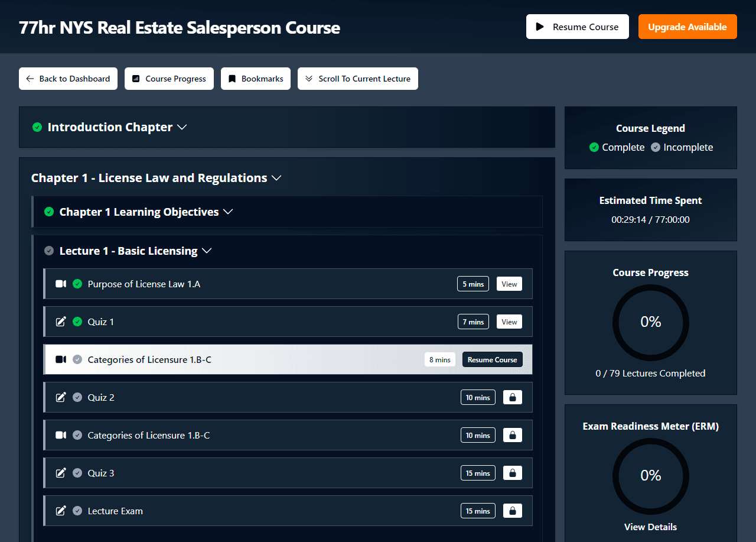Click the Course Progress percentage ring

click(650, 322)
